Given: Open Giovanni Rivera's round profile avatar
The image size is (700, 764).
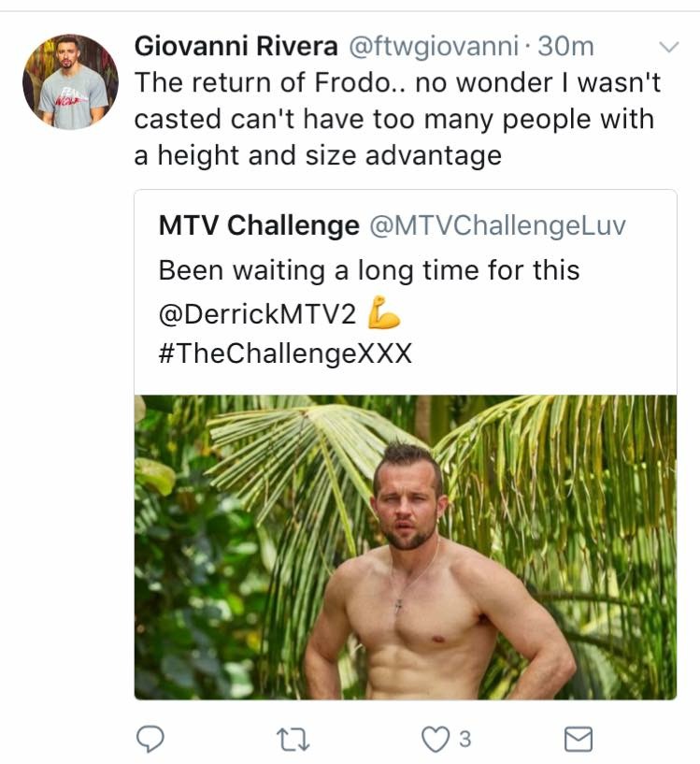Looking at the screenshot, I should tap(70, 81).
